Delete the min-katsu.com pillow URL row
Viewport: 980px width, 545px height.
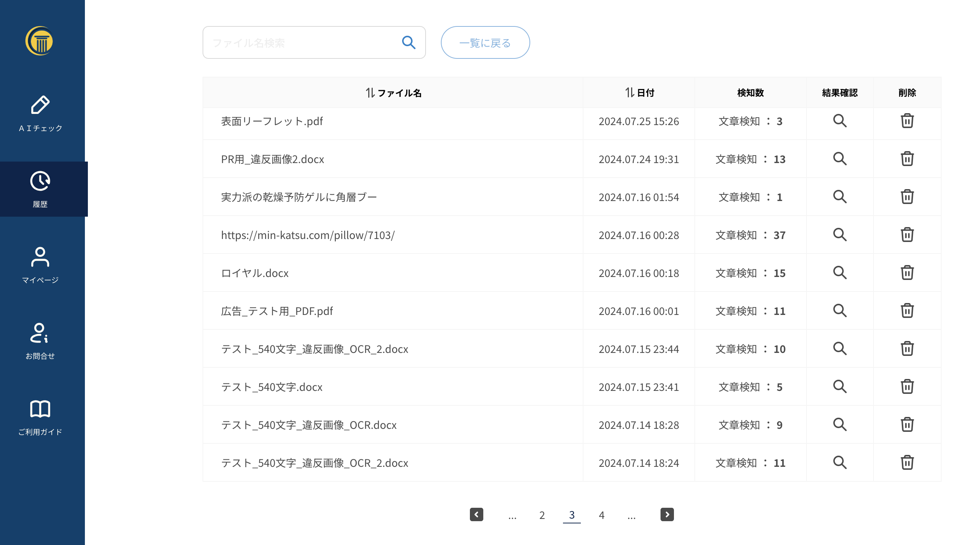pyautogui.click(x=907, y=235)
